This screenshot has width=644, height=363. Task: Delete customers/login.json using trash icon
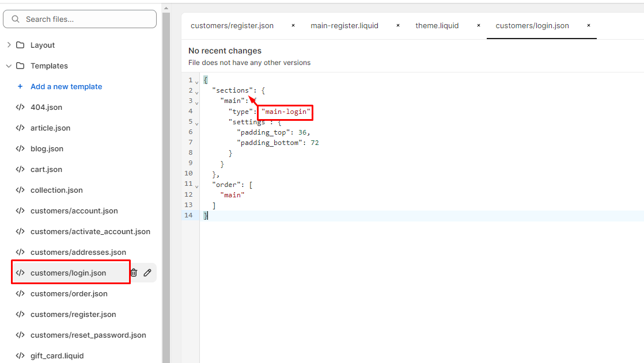coord(134,273)
